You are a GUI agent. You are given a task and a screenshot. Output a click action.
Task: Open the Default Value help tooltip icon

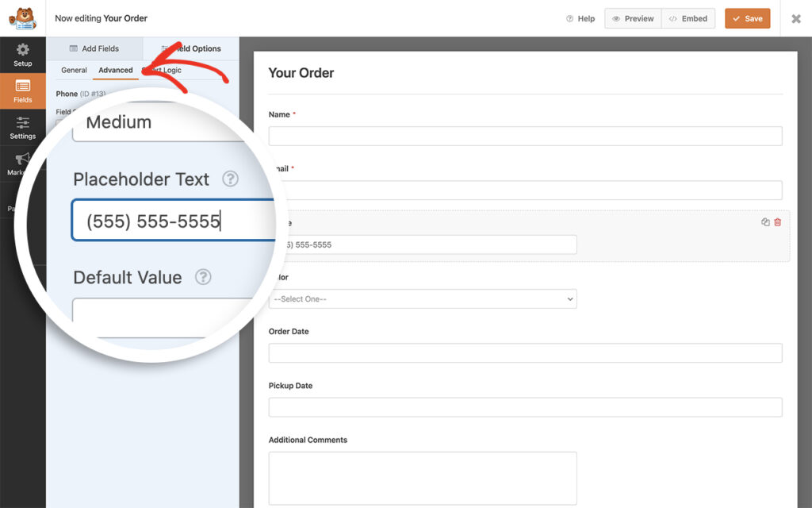pyautogui.click(x=205, y=278)
